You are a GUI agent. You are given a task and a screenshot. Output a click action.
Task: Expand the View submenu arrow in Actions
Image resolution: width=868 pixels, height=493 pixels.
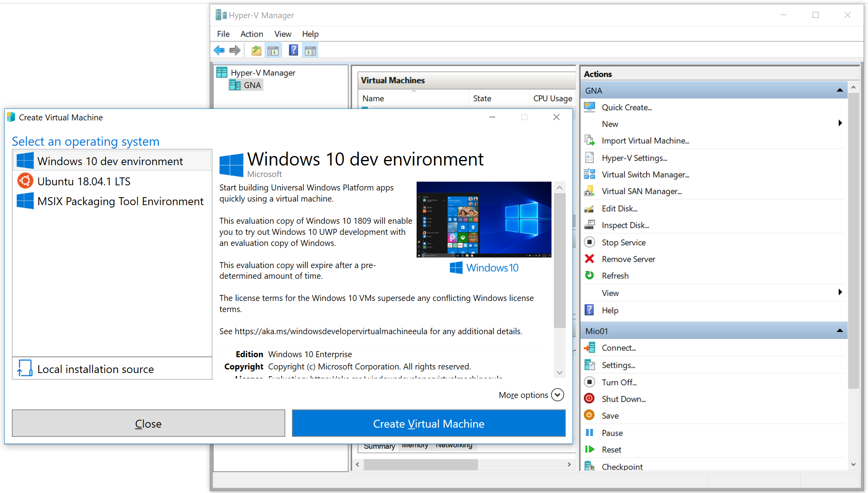pyautogui.click(x=840, y=293)
